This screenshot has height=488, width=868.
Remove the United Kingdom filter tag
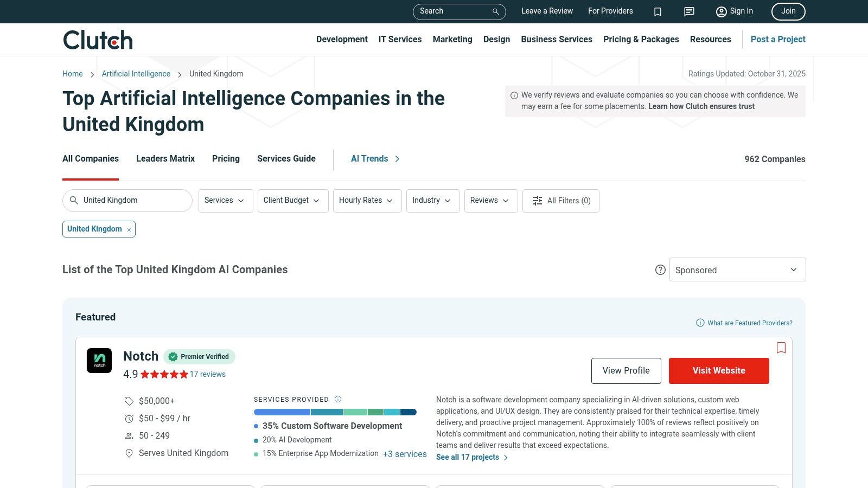coord(129,229)
